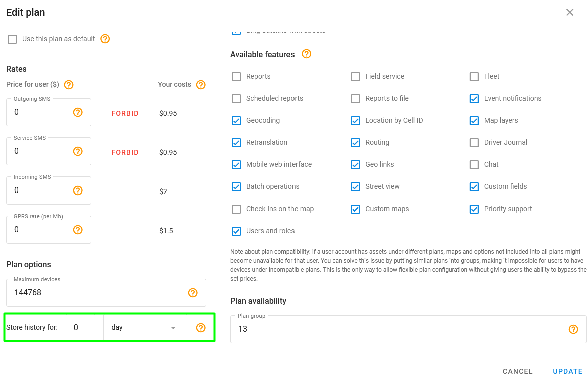Click help icon next to Your costs
The width and height of the screenshot is (588, 385).
coord(201,85)
